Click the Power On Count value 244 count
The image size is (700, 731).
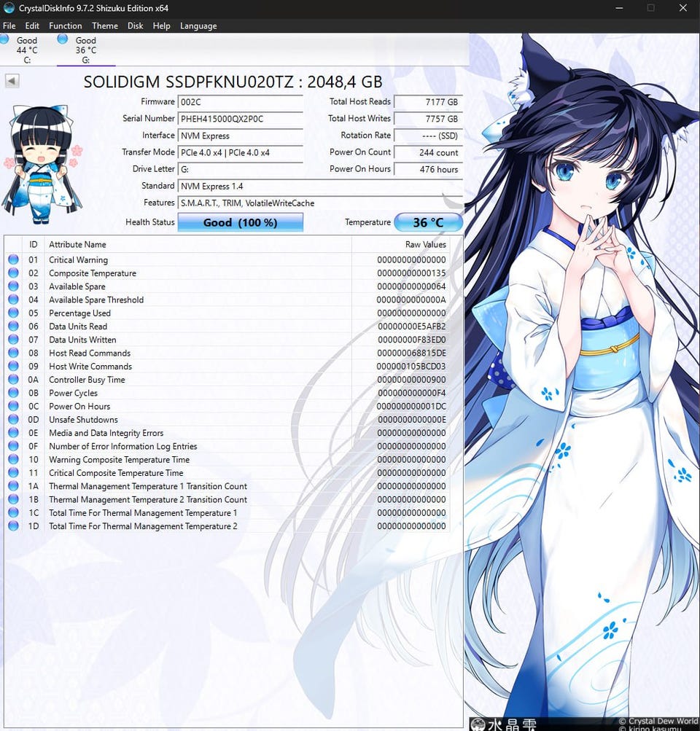click(428, 152)
